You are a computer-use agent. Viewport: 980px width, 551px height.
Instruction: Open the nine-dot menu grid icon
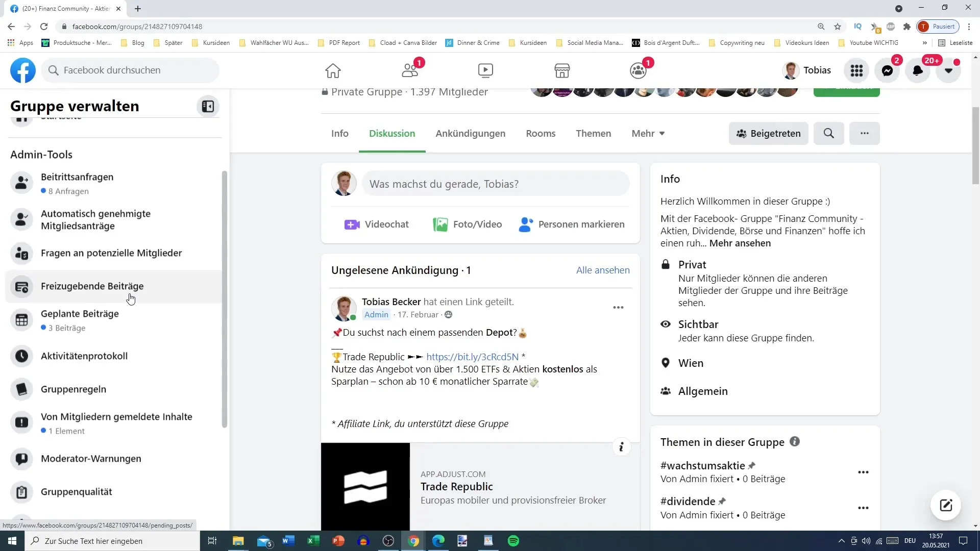click(x=856, y=70)
